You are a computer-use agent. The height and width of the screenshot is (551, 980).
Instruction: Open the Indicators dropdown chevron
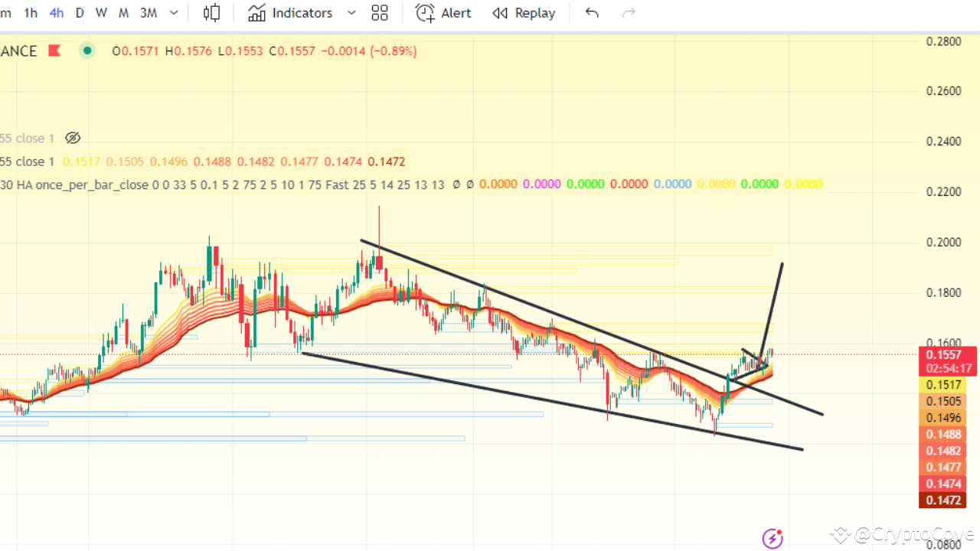pyautogui.click(x=351, y=12)
